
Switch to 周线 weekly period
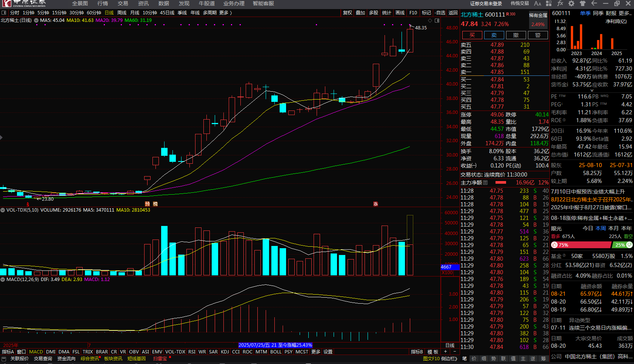[x=122, y=13]
